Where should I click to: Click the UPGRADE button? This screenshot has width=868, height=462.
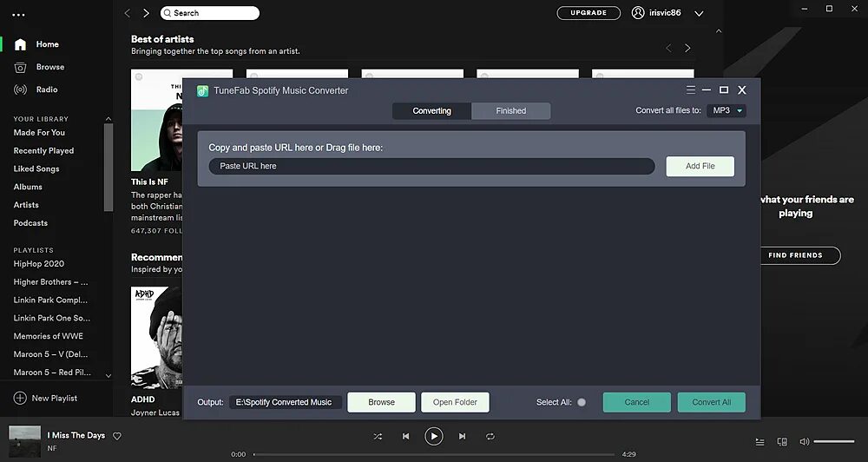click(x=589, y=13)
